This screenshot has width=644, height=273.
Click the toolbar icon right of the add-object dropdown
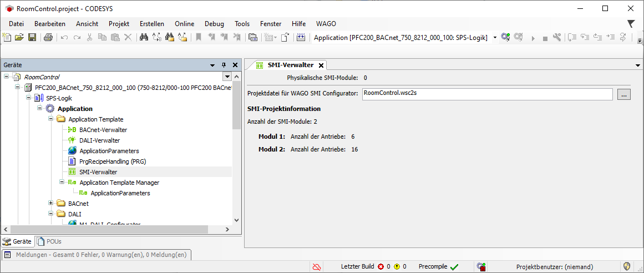(x=285, y=37)
